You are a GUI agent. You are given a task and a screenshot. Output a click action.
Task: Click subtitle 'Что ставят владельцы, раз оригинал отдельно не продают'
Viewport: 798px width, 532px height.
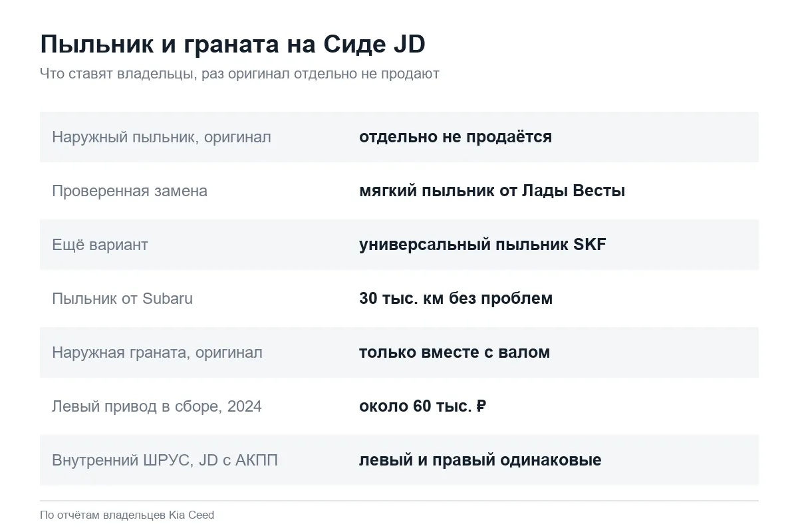(x=239, y=74)
